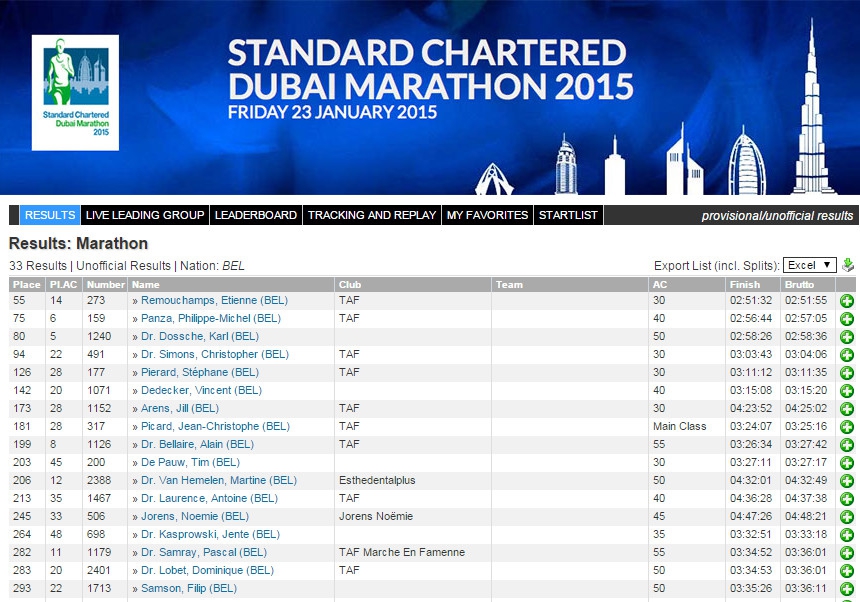Viewport: 860px width, 602px height.
Task: Open runner link Dr. Dossche, Karl (BEL)
Action: click(x=200, y=337)
